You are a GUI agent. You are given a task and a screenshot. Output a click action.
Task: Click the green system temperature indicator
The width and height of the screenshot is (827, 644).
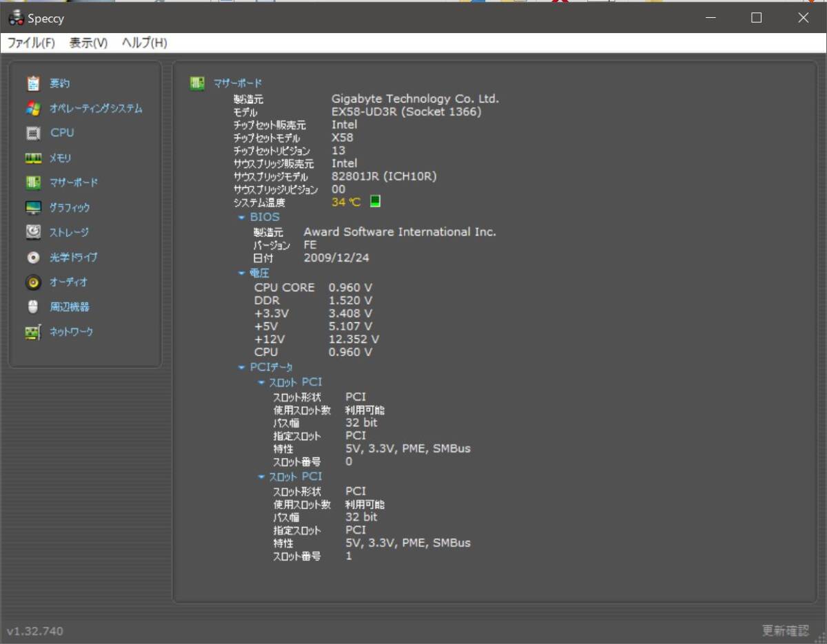(x=375, y=202)
